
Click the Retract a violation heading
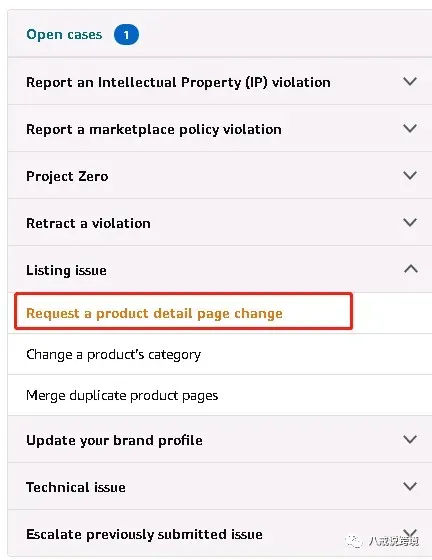tap(88, 224)
